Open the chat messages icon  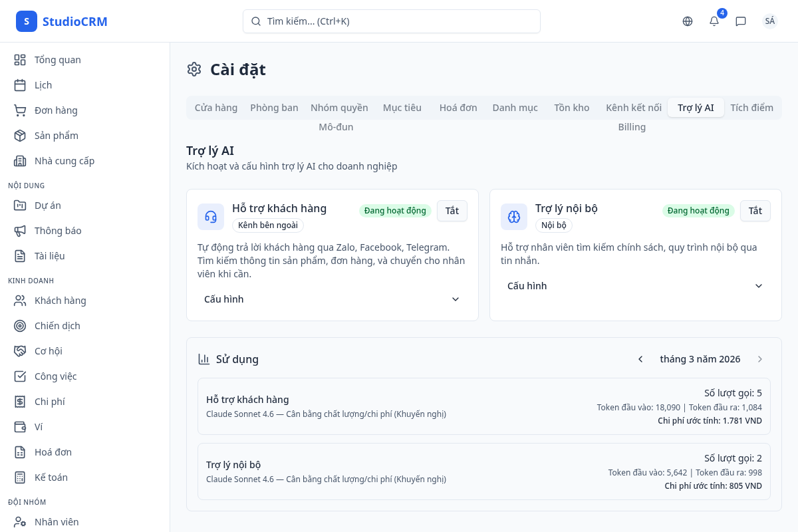741,21
